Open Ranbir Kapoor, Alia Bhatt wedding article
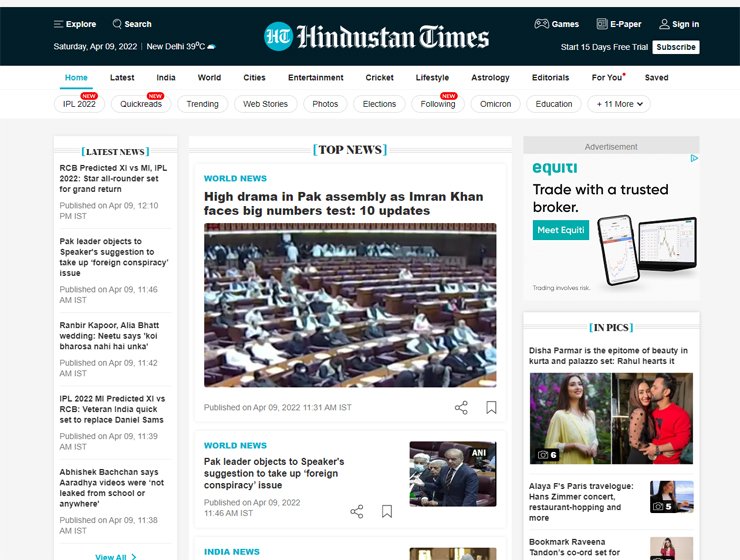Screen dimensions: 740x560 pos(109,336)
